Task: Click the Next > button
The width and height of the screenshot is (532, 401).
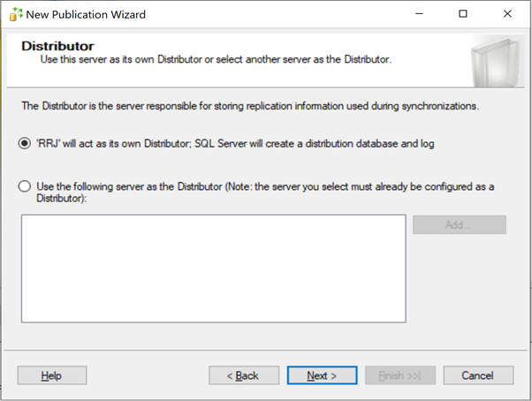Action: tap(322, 375)
